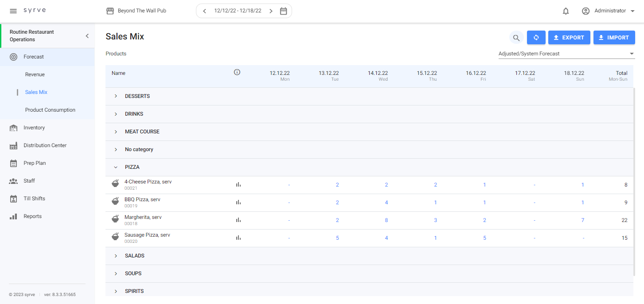The height and width of the screenshot is (304, 644).
Task: Click the EXPORT button
Action: pos(569,38)
